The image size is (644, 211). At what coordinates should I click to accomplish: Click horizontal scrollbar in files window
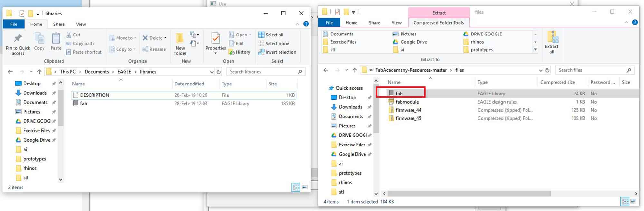pos(469,194)
